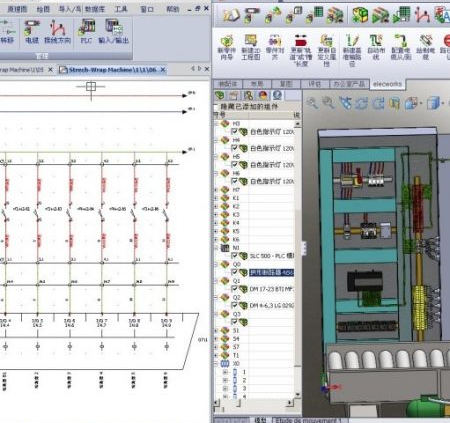
Task: Uncheck the 白色指示灯 checkbox under H4
Action: (234, 148)
